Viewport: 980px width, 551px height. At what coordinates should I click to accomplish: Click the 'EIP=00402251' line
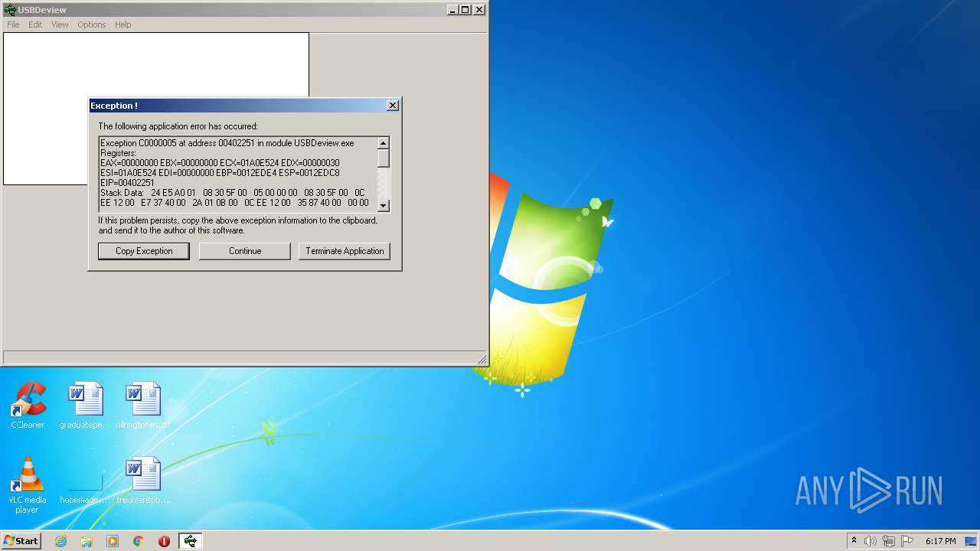127,183
